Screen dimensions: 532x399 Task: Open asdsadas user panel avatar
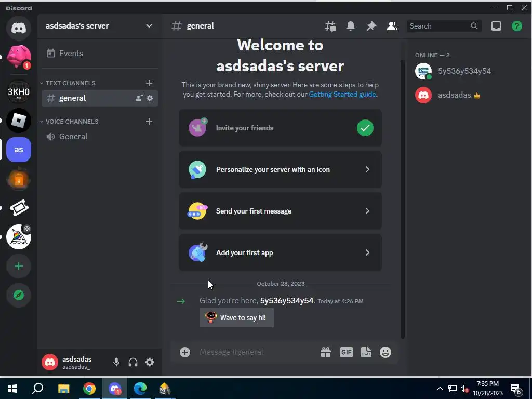[50, 362]
